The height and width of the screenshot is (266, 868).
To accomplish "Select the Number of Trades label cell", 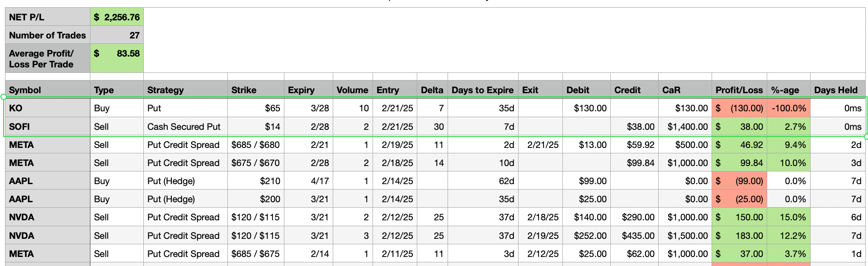I will pyautogui.click(x=47, y=35).
